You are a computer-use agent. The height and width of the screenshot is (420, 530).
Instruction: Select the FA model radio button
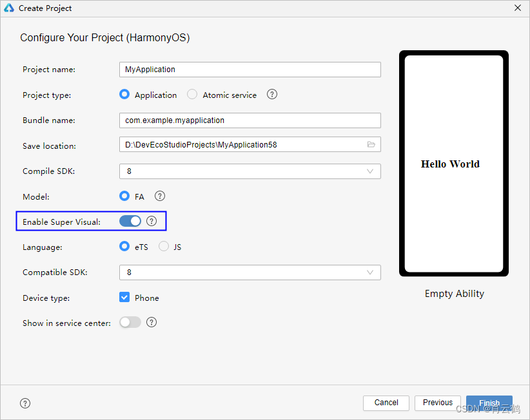pos(124,196)
